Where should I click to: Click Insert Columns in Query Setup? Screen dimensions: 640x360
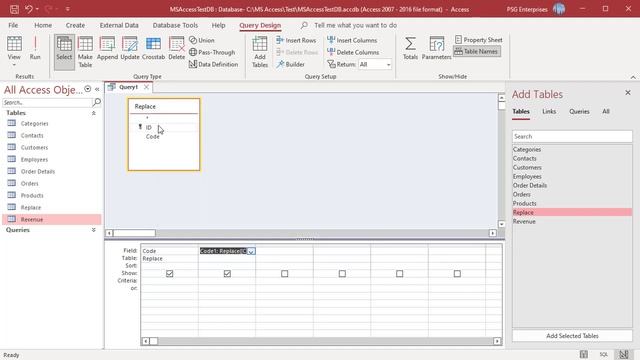click(352, 40)
